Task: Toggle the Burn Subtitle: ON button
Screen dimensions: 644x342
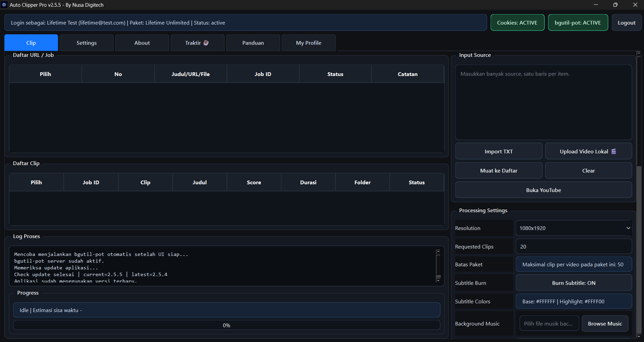Action: [x=574, y=283]
